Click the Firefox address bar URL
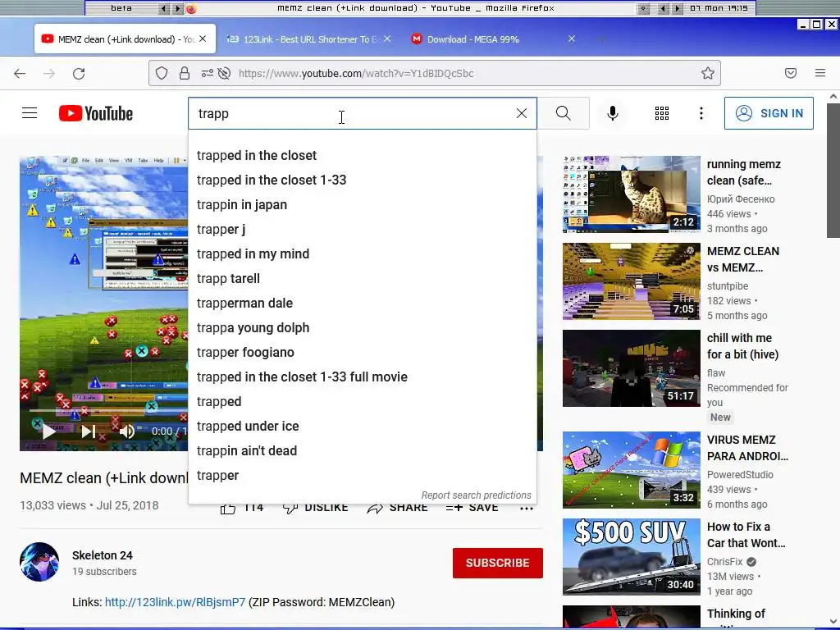Image resolution: width=840 pixels, height=630 pixels. [x=356, y=73]
